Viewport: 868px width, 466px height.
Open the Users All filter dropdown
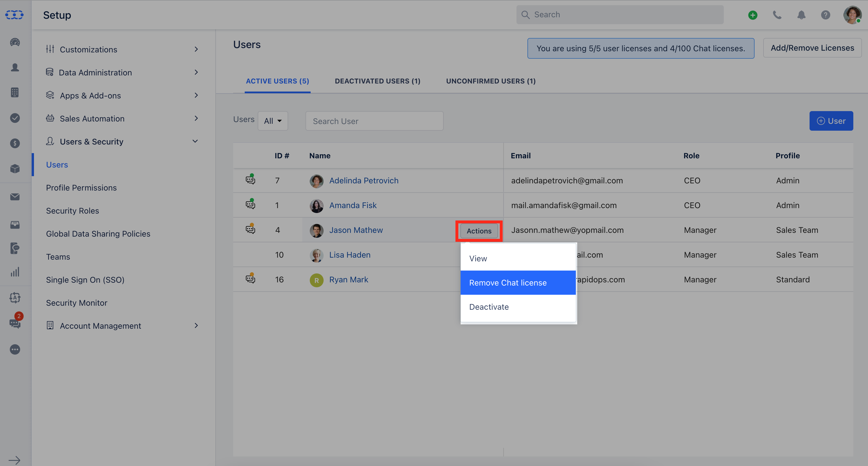click(x=273, y=121)
